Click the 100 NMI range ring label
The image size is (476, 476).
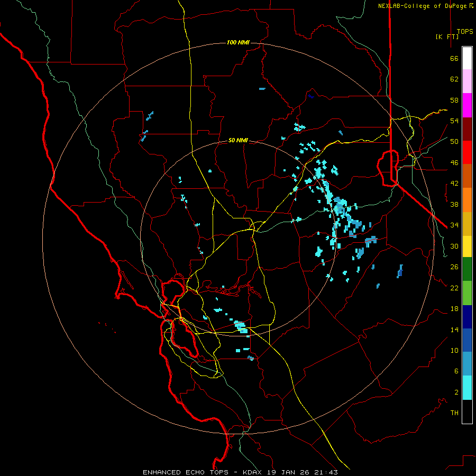[238, 42]
